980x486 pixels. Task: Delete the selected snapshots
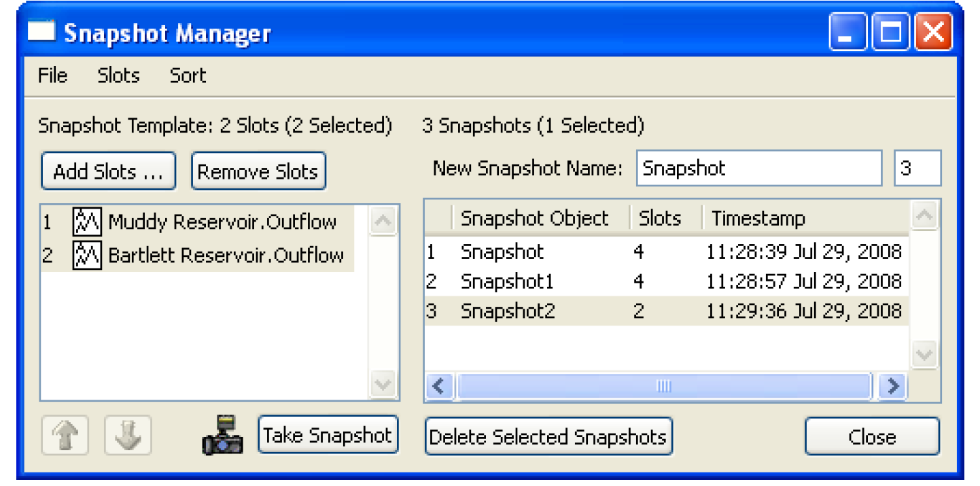[x=548, y=437]
